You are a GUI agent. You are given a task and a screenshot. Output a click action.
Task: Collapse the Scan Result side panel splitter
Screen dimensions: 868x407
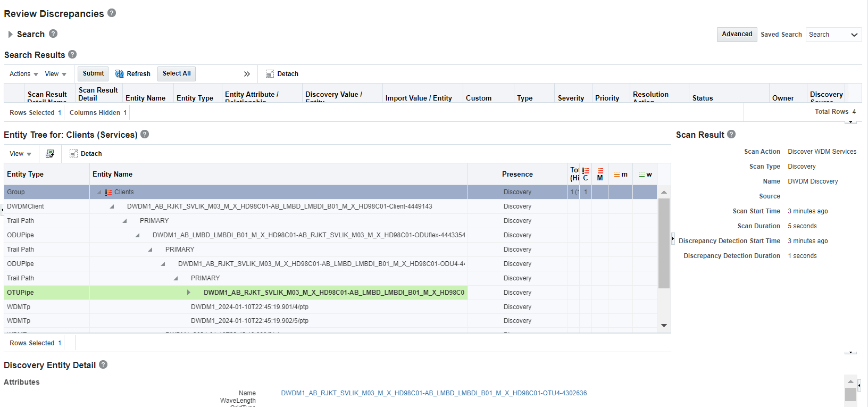[673, 238]
